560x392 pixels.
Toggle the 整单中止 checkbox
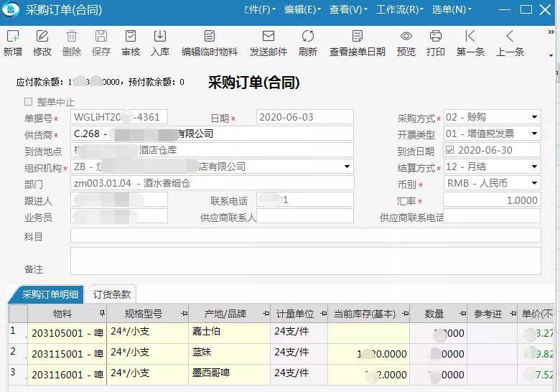[x=28, y=102]
